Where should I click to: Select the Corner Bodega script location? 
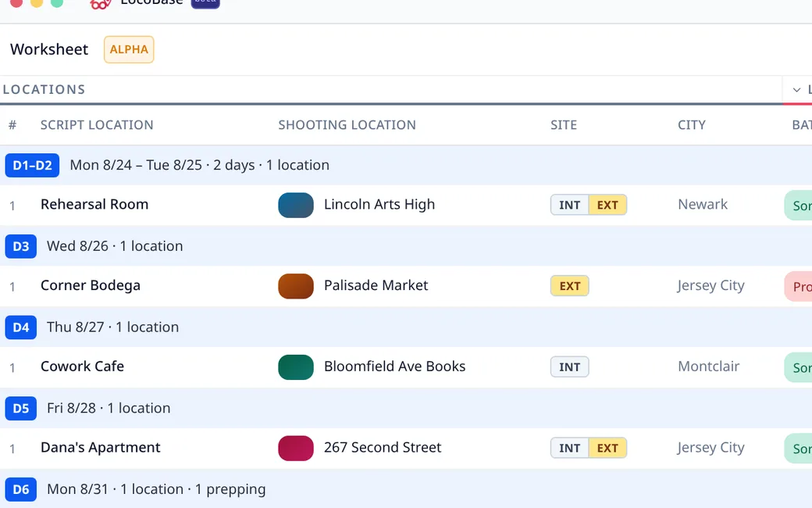(90, 285)
